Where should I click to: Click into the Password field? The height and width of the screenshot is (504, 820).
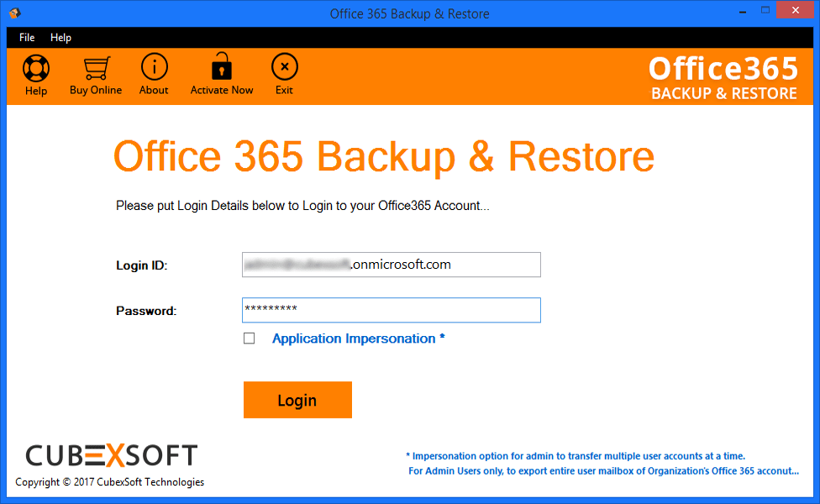tap(391, 310)
